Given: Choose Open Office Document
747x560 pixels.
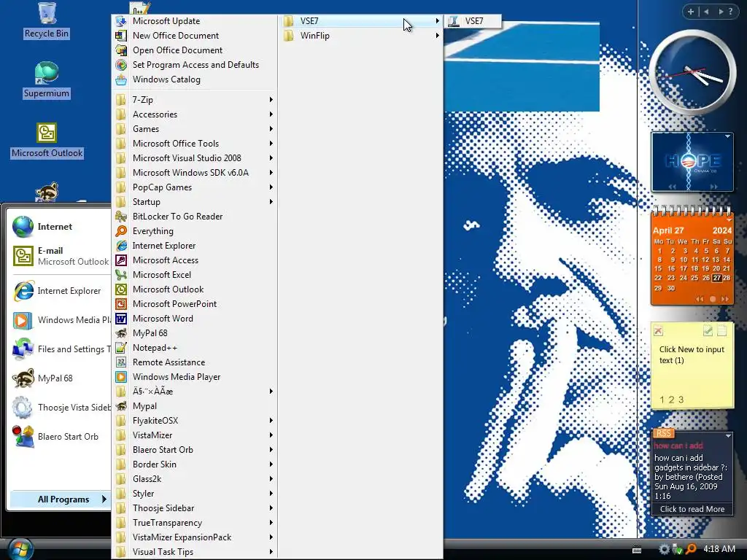Looking at the screenshot, I should 195,50.
